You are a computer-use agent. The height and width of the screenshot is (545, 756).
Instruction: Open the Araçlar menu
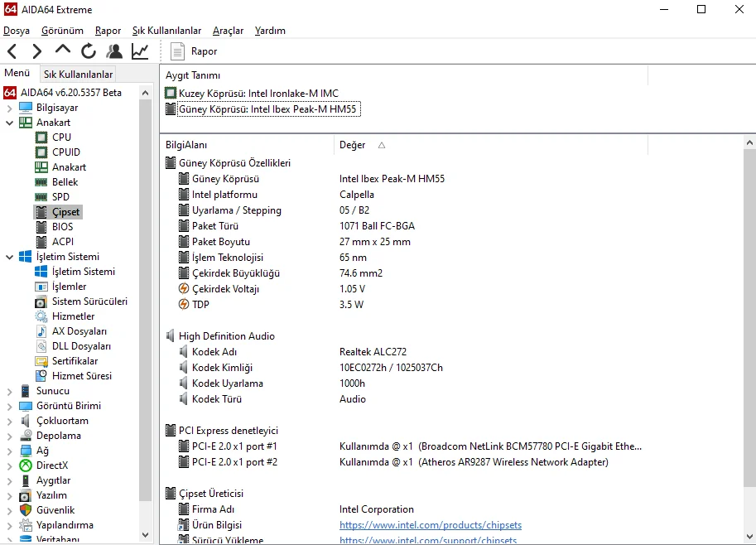click(228, 31)
